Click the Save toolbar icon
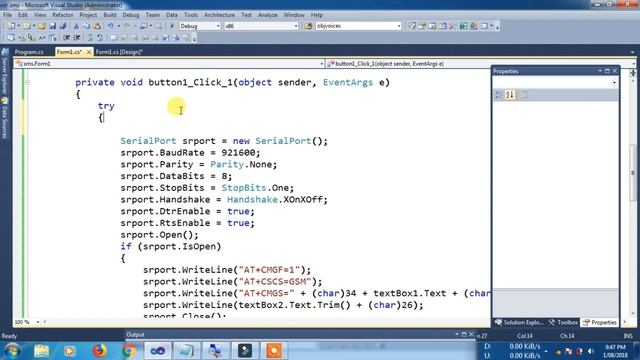This screenshot has width=640, height=360. click(53, 26)
